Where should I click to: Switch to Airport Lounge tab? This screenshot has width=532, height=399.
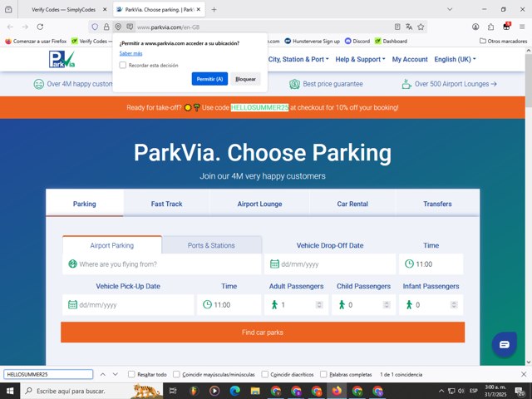point(259,204)
